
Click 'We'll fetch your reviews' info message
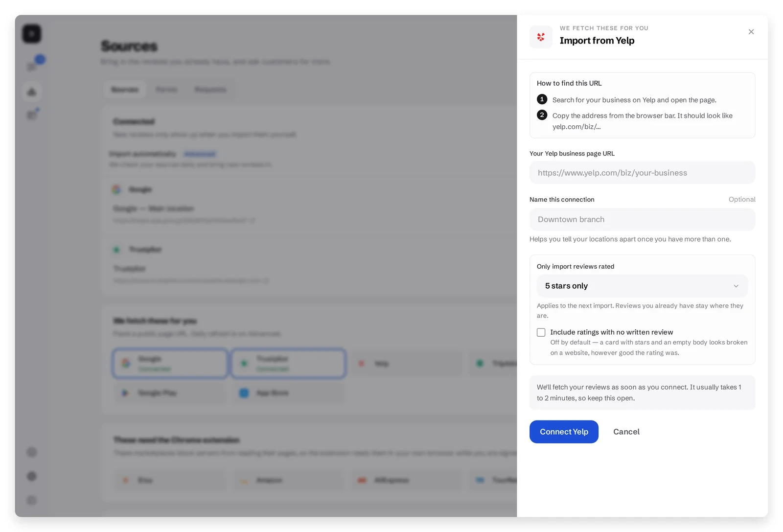coord(642,393)
